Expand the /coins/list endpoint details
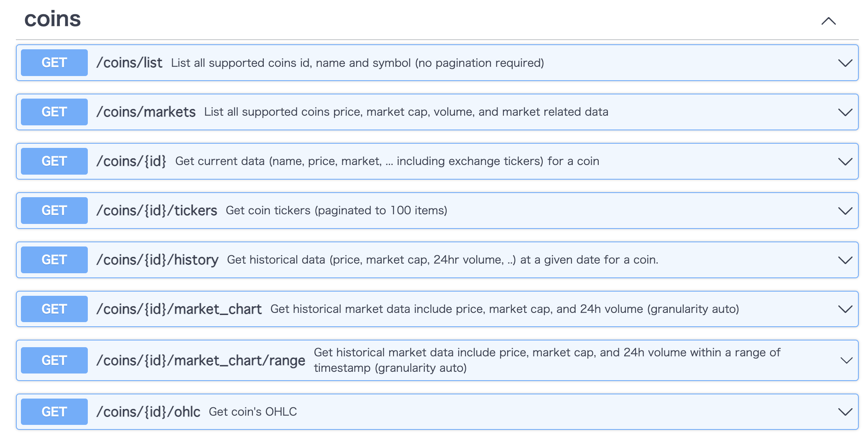The height and width of the screenshot is (437, 868). (845, 63)
